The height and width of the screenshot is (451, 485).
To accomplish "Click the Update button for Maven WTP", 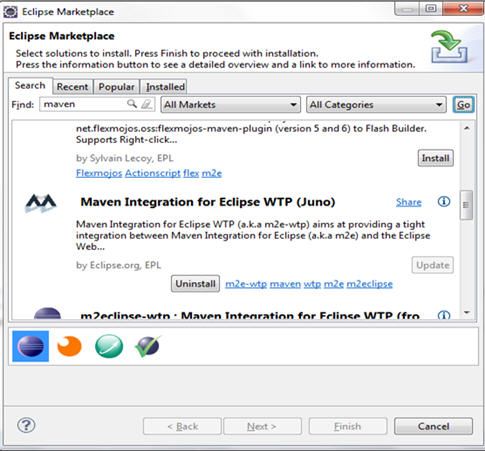I will 433,265.
